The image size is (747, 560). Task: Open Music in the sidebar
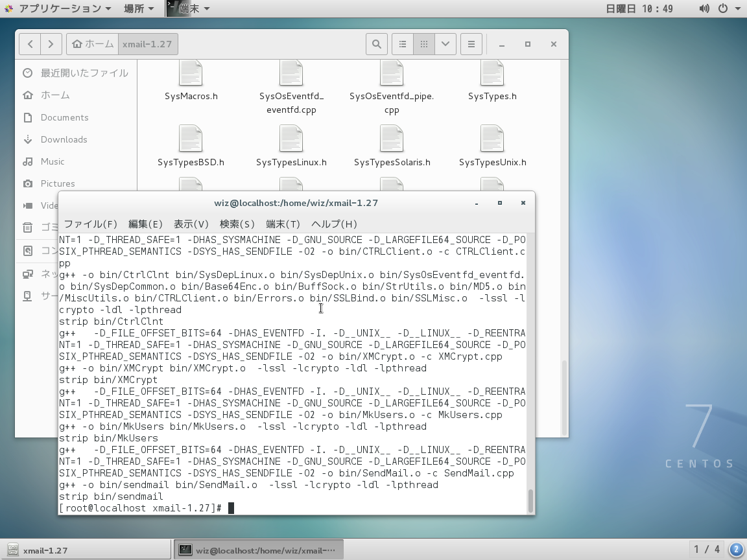coord(77,162)
